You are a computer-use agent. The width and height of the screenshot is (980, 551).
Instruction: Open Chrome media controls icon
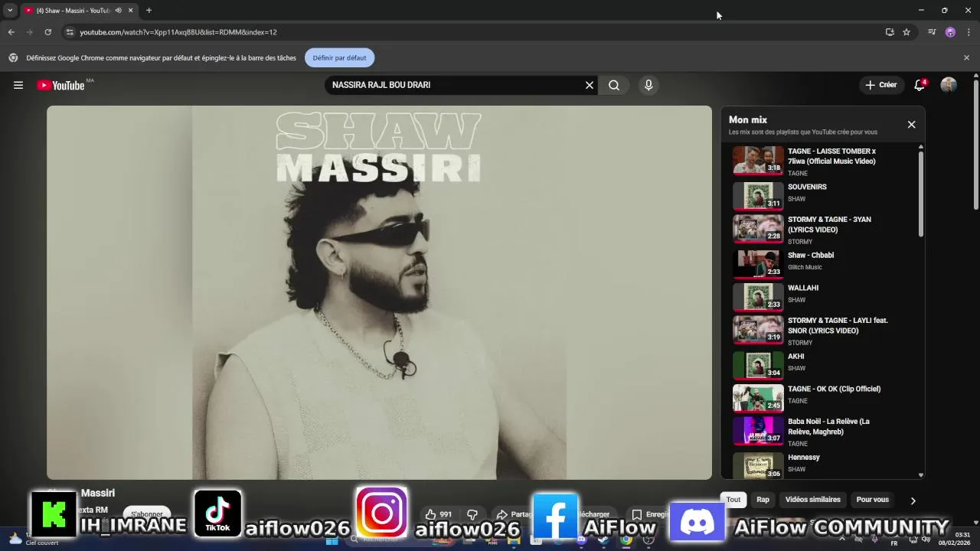pos(932,32)
